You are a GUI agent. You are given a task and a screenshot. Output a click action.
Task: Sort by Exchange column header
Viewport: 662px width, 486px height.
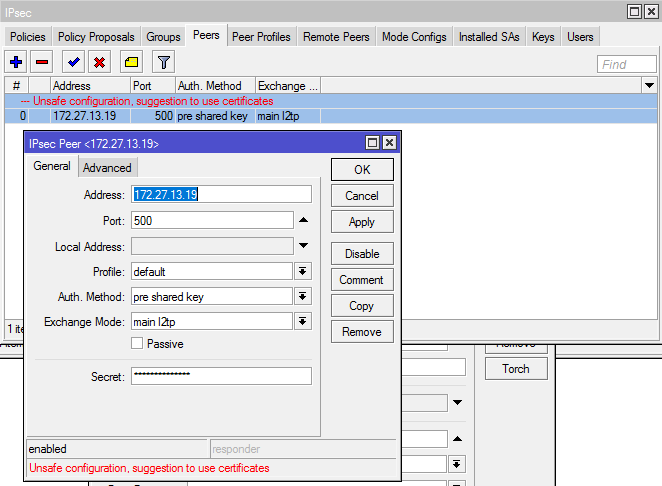click(288, 86)
